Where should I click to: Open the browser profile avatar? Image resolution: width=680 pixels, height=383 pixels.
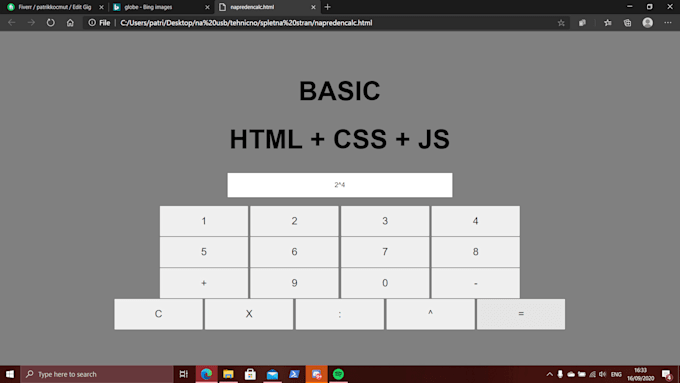[x=647, y=23]
